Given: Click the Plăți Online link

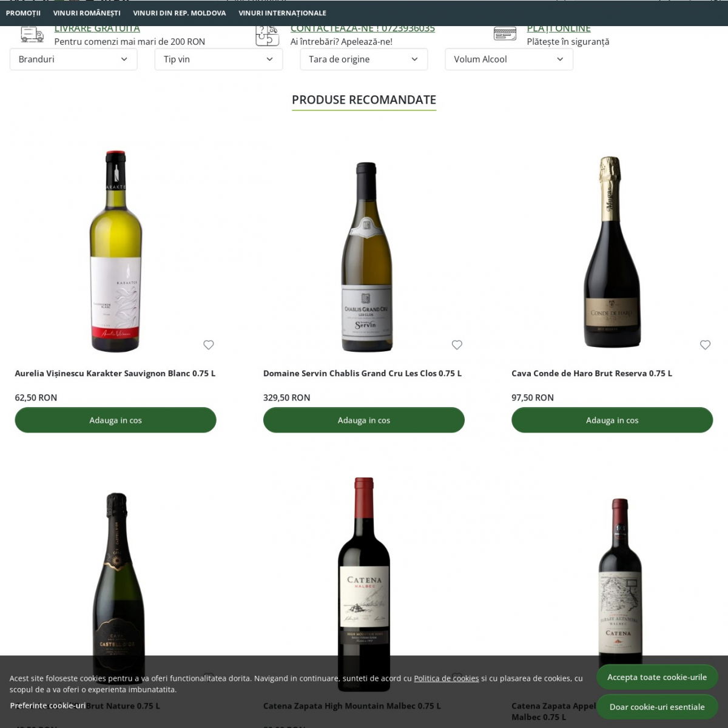Looking at the screenshot, I should click(x=559, y=29).
